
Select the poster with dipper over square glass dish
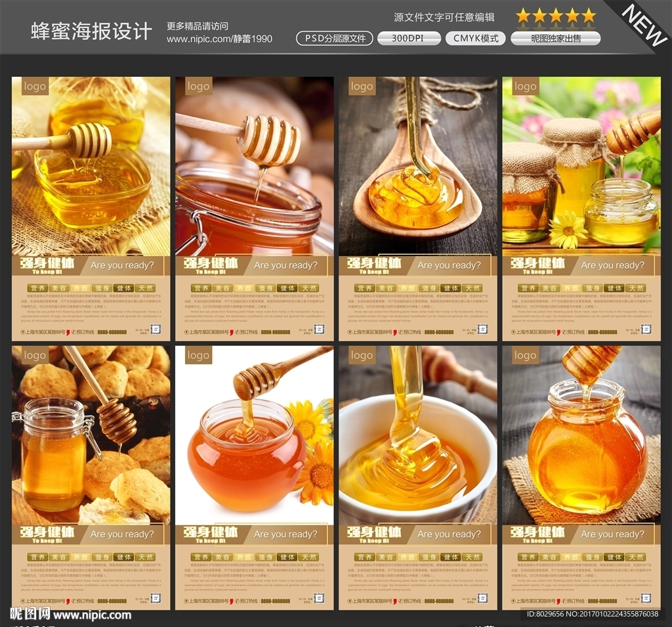pos(91,209)
